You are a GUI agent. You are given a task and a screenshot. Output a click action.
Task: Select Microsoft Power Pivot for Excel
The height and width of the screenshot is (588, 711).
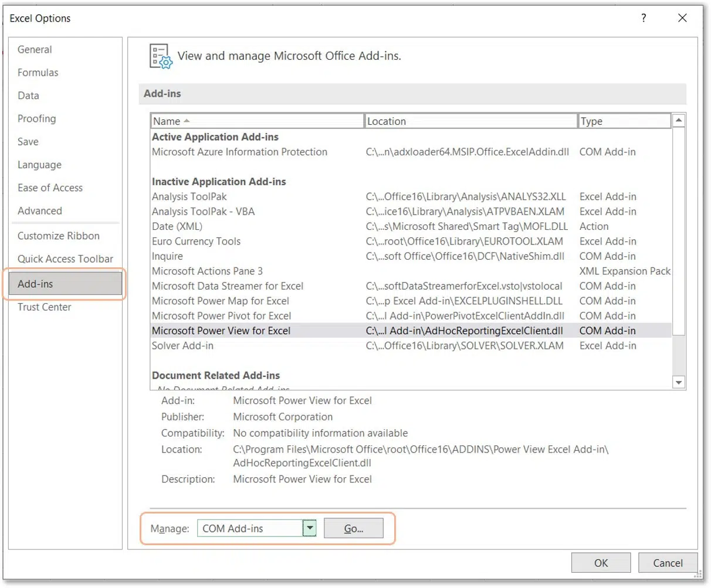coord(222,315)
